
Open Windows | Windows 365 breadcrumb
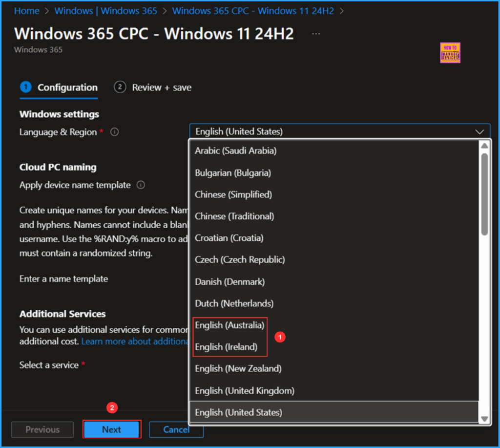click(x=105, y=11)
